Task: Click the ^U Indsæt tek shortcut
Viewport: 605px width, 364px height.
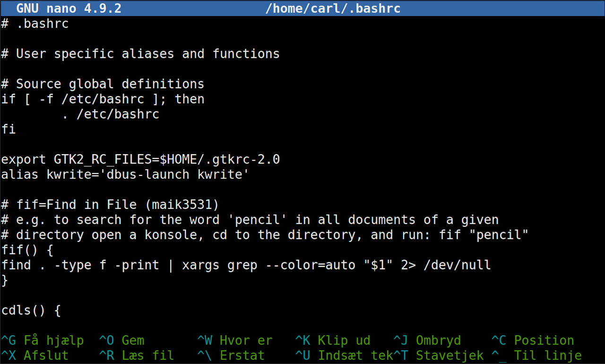Action: point(344,355)
